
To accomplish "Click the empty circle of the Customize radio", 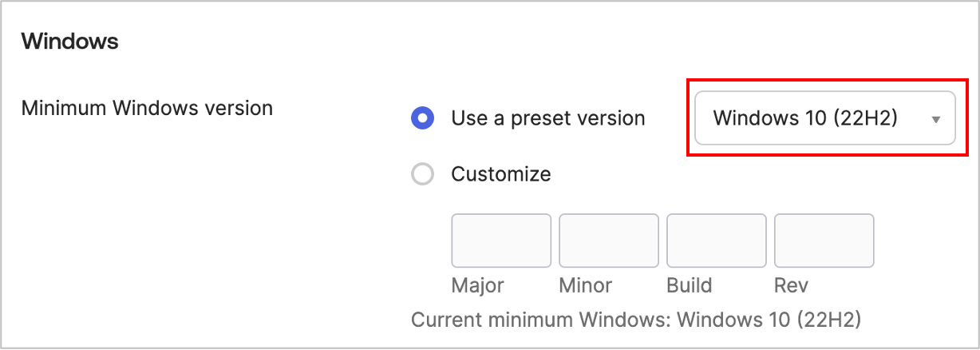I will click(422, 173).
